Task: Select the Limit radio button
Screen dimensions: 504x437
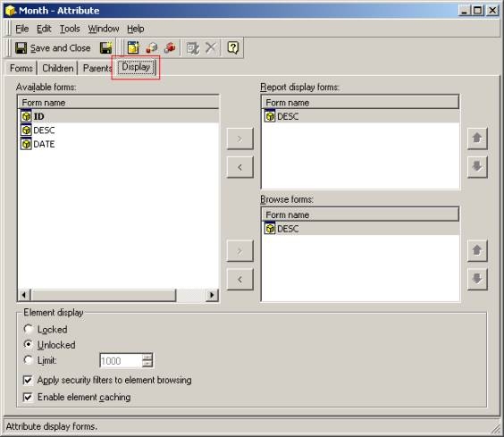Action: click(29, 360)
